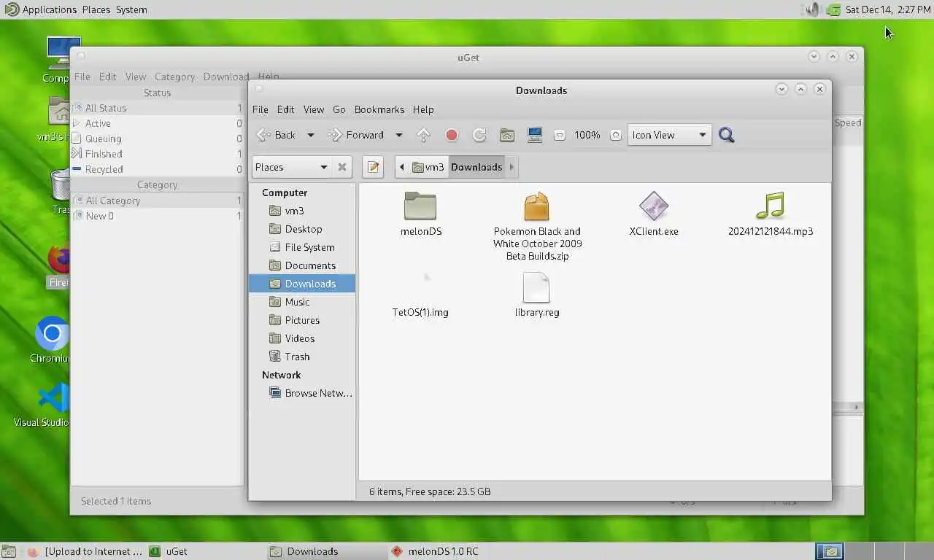This screenshot has width=934, height=560.
Task: Select Active status in uGet
Action: pyautogui.click(x=157, y=123)
